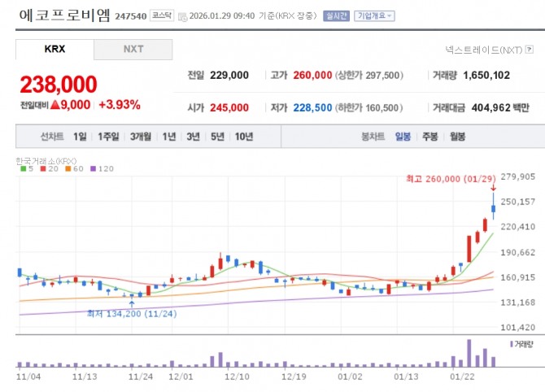Click the 한국거래소(KRX) chart caption
The width and height of the screenshot is (545, 392).
tap(46, 161)
